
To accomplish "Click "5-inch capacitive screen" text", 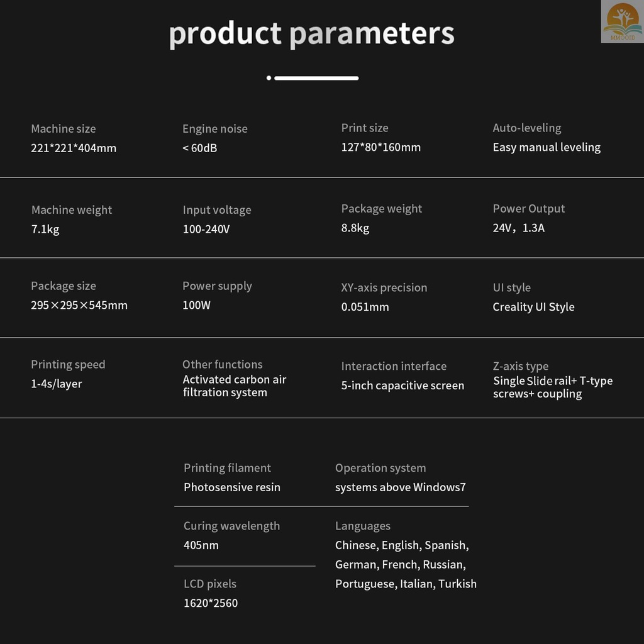I will coord(402,386).
